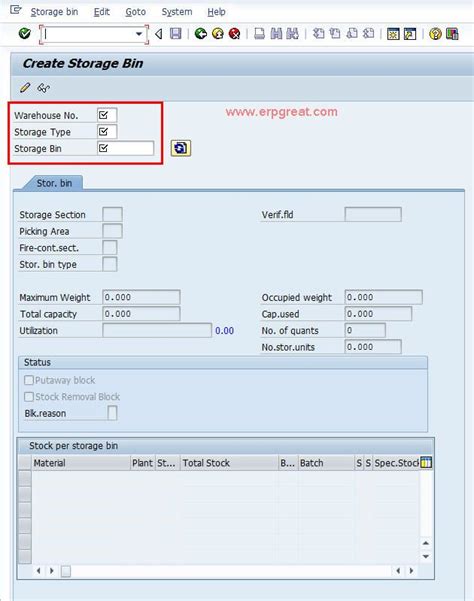Click the glasses Display icon
Image resolution: width=474 pixels, height=601 pixels.
click(43, 88)
